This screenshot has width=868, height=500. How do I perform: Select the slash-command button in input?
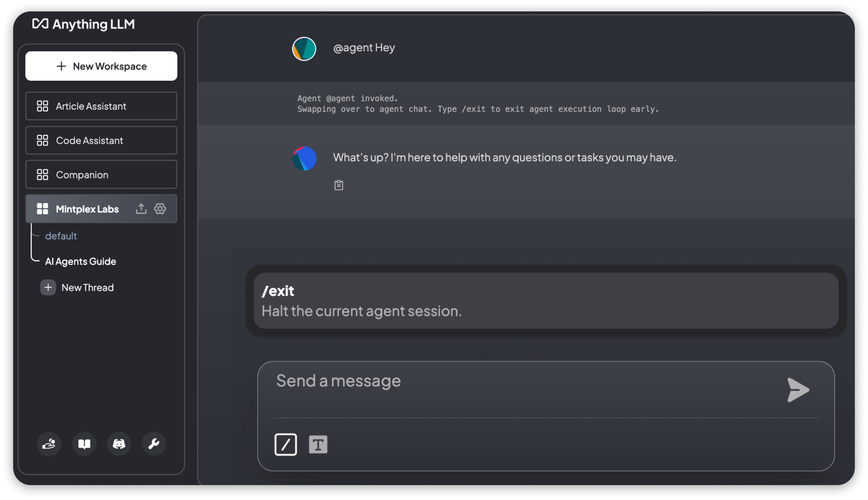(x=285, y=444)
